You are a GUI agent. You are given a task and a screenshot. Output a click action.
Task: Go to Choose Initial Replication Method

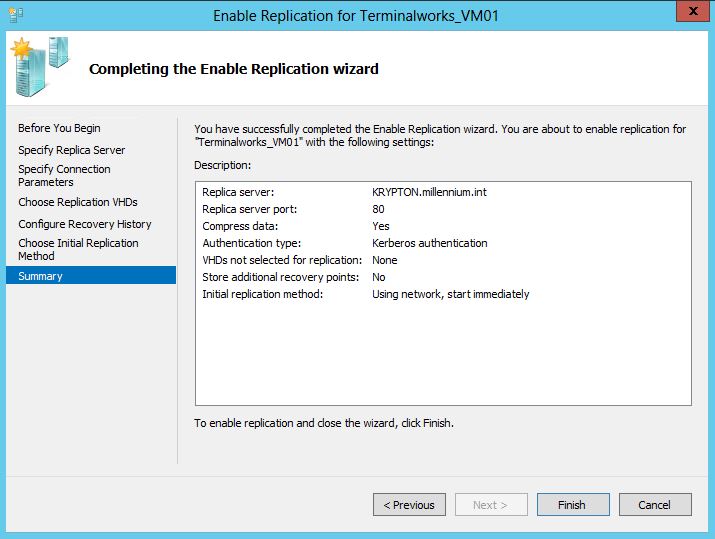[78, 249]
